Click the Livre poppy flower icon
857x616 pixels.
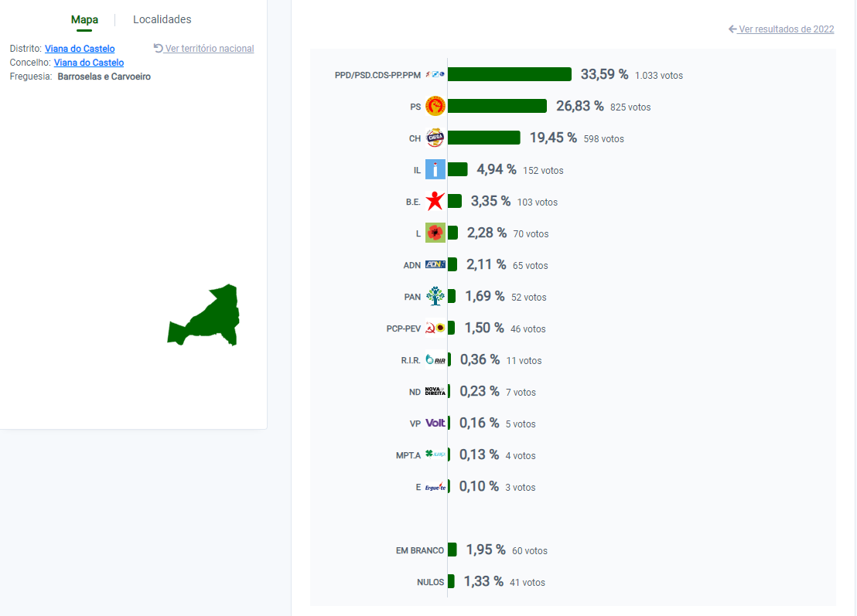point(435,233)
